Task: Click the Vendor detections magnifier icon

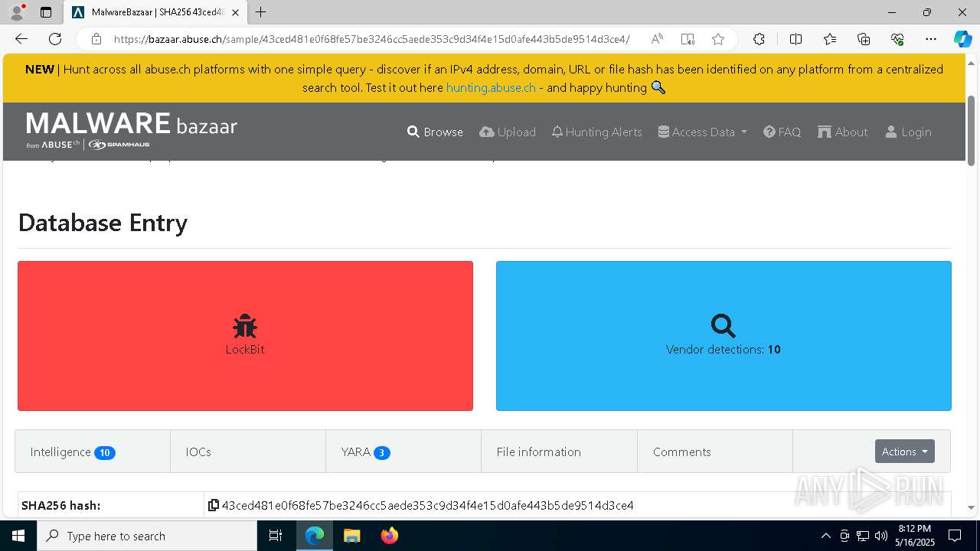Action: pyautogui.click(x=724, y=326)
